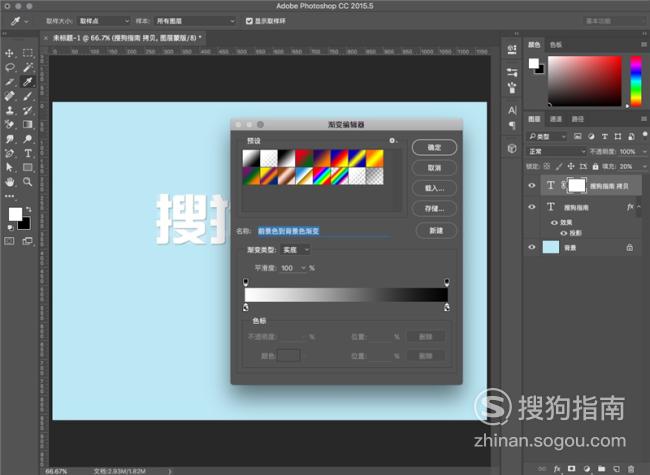The height and width of the screenshot is (475, 650).
Task: Select the Gradient tool in the toolbox
Action: [x=28, y=124]
